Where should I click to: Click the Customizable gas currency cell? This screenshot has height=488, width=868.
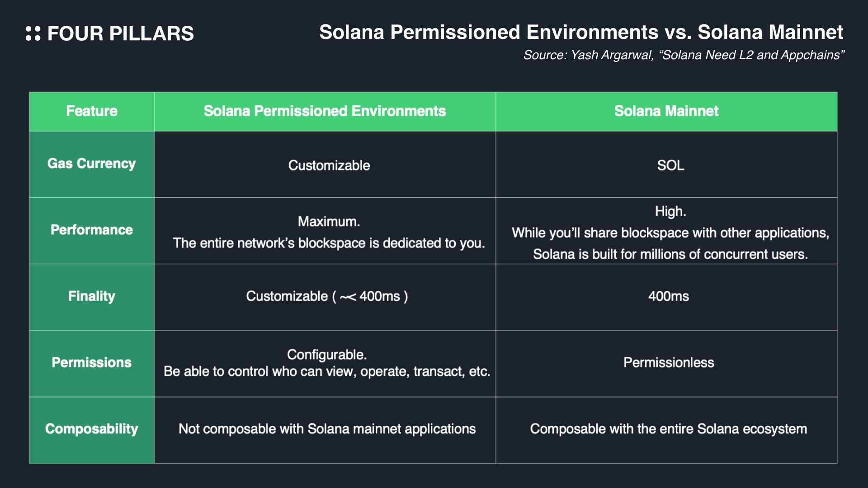coord(329,165)
